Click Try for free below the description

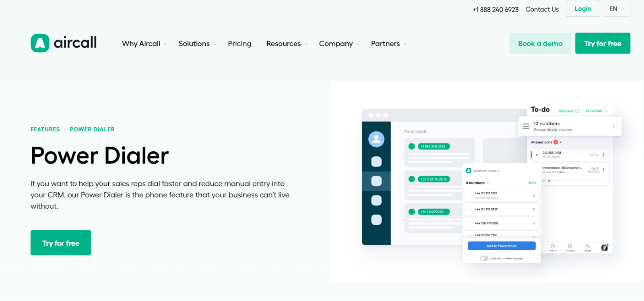(61, 243)
